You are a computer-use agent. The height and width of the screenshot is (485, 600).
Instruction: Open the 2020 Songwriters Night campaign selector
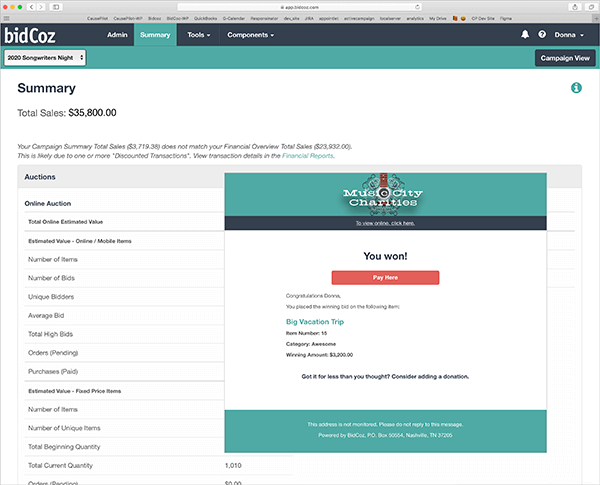(45, 58)
